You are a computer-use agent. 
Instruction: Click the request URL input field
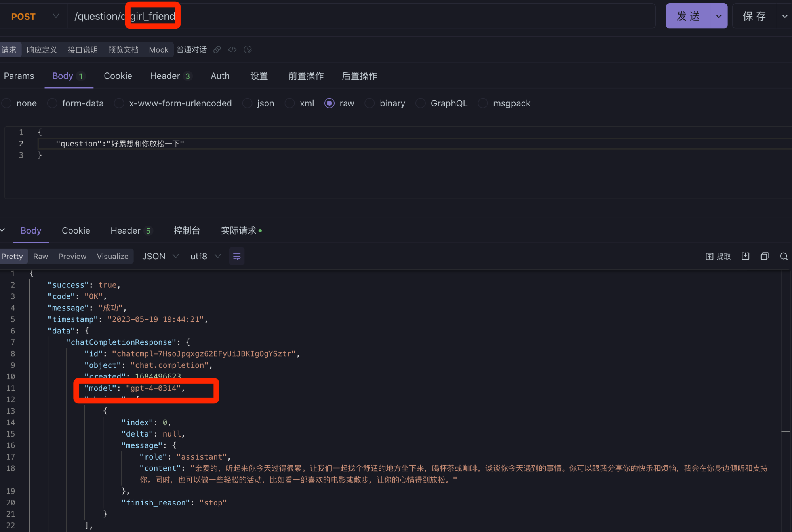(x=361, y=16)
